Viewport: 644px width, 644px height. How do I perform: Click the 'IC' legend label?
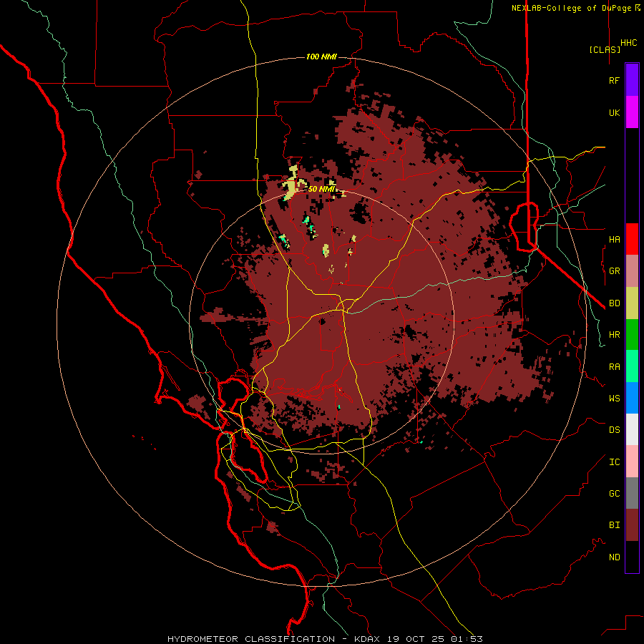tap(614, 462)
